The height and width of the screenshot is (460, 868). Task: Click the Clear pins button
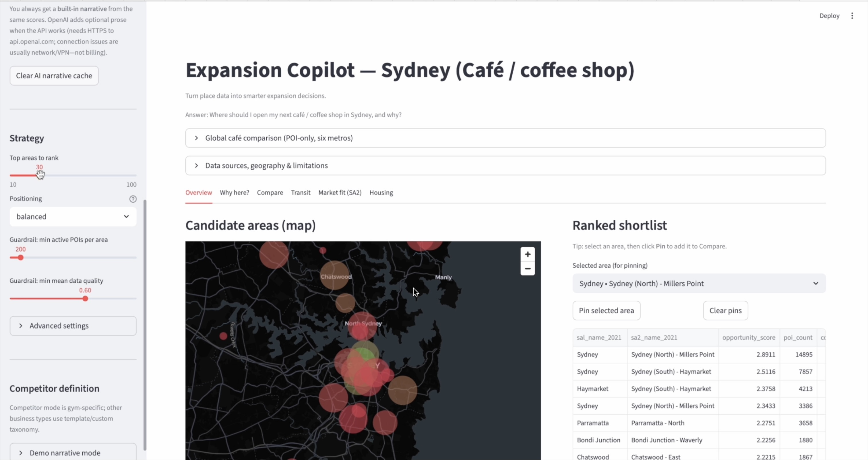[x=725, y=310]
